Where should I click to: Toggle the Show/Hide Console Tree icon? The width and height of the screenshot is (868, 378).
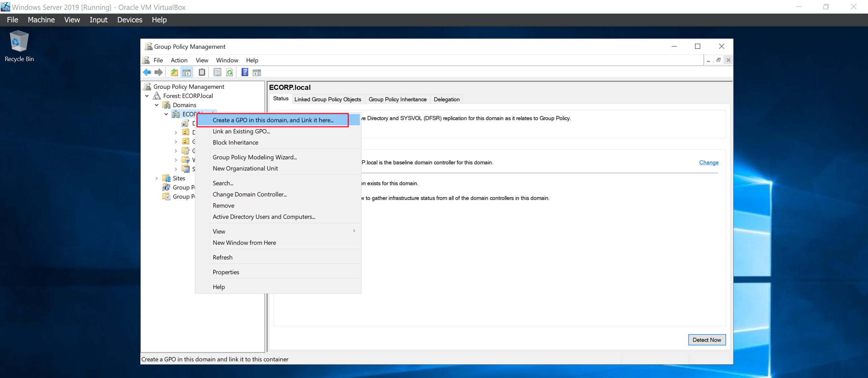tap(187, 72)
